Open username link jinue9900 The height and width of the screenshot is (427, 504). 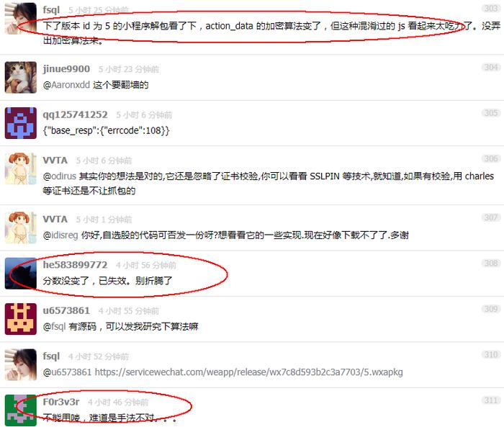click(66, 69)
